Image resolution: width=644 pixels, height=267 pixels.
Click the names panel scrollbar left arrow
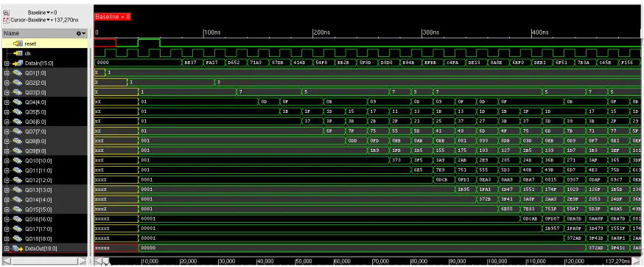[x=6, y=261]
